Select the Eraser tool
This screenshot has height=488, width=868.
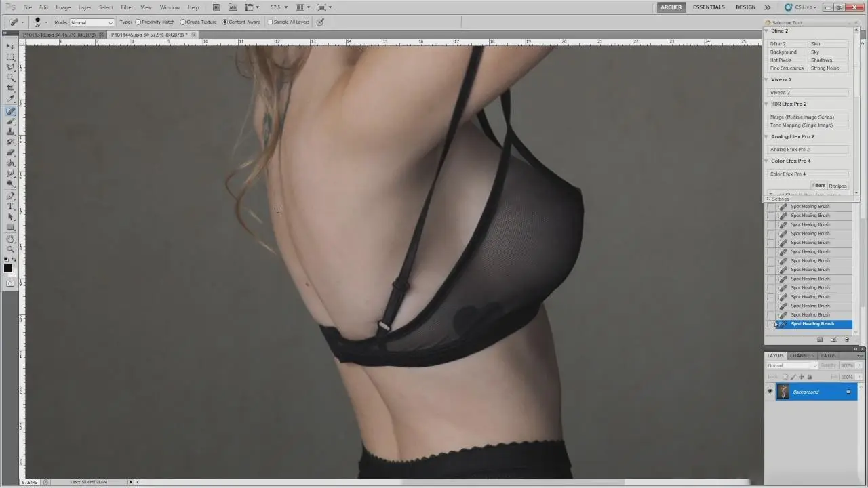click(10, 152)
